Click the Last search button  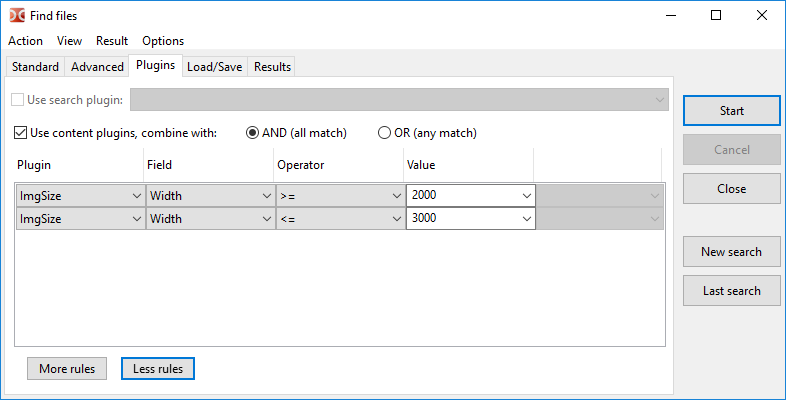tap(731, 291)
